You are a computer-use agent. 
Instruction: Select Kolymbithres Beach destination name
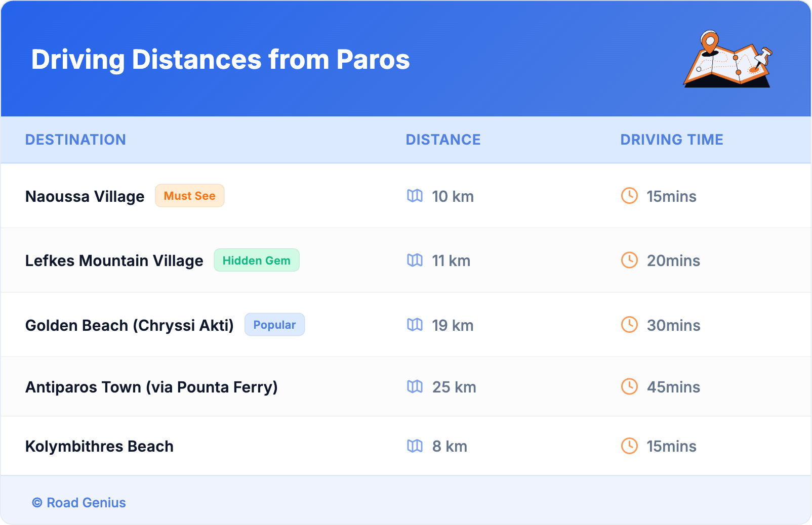tap(99, 446)
